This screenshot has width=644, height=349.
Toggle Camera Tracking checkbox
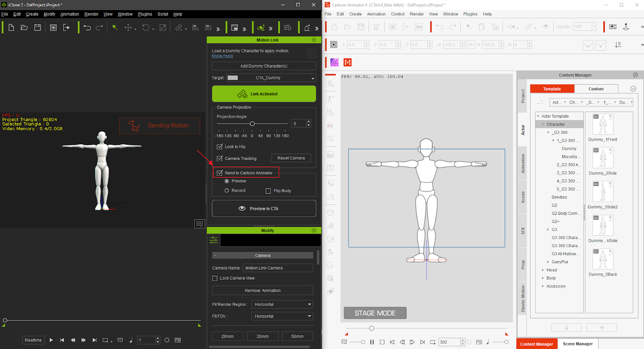(x=220, y=158)
